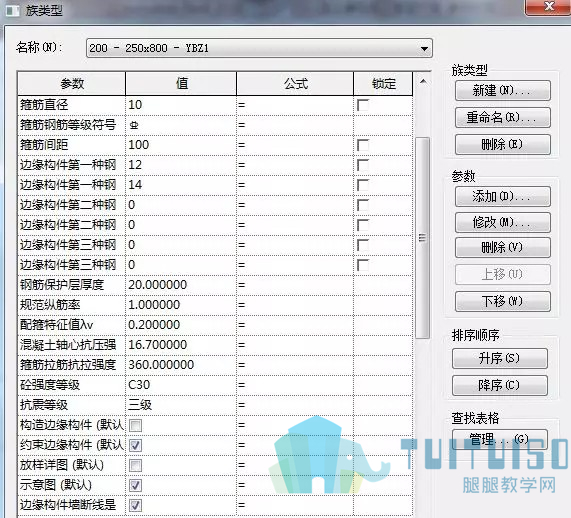Toggle lock checkbox for 箍筋直径 row

363,105
